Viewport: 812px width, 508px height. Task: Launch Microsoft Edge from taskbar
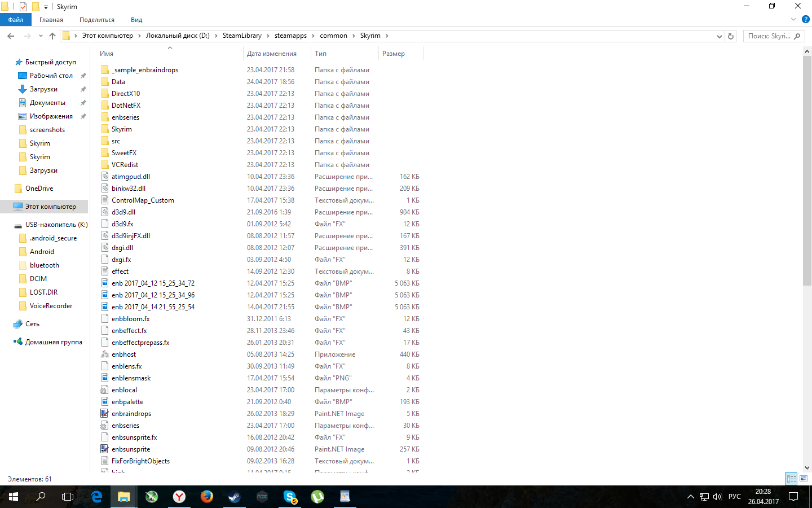click(x=96, y=497)
